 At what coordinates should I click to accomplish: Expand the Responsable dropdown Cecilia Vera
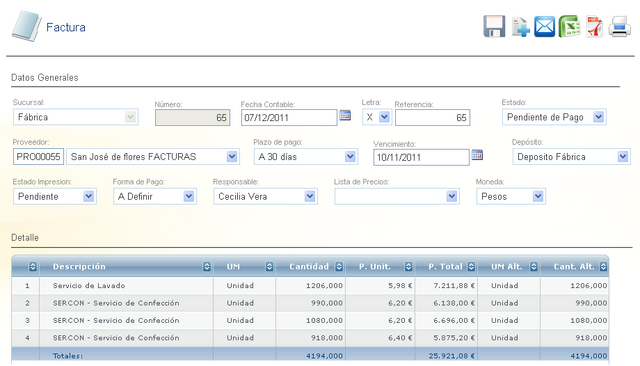pyautogui.click(x=265, y=196)
